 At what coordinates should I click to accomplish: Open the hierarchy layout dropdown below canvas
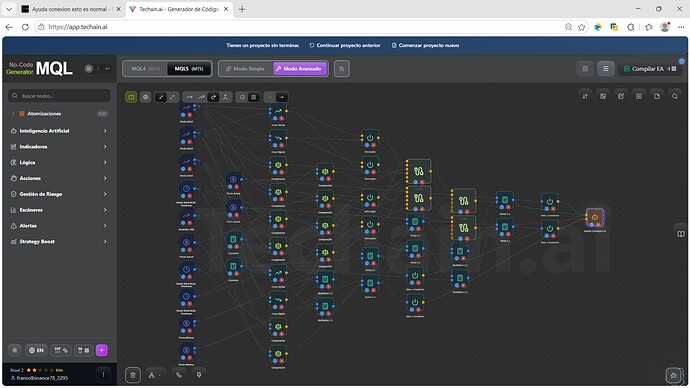coord(154,375)
